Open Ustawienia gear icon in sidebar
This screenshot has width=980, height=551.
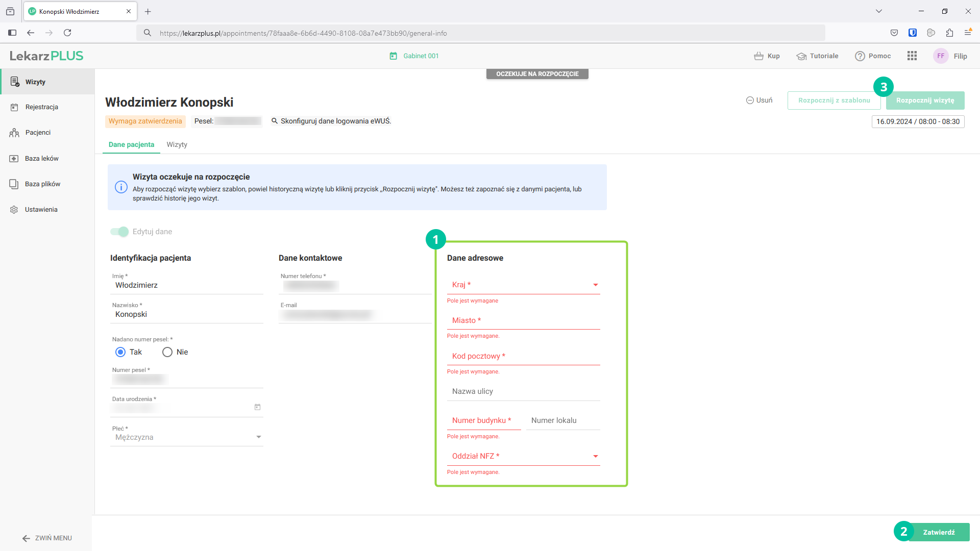14,210
